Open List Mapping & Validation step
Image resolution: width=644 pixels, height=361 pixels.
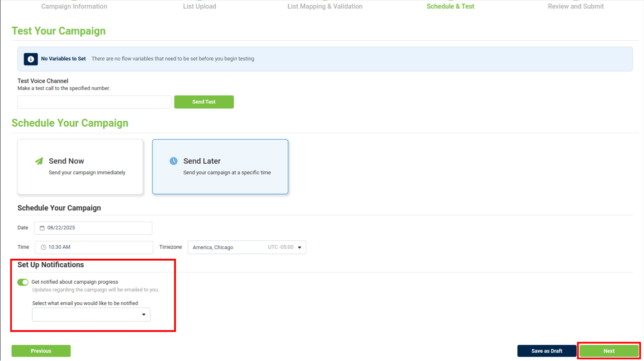coord(325,6)
